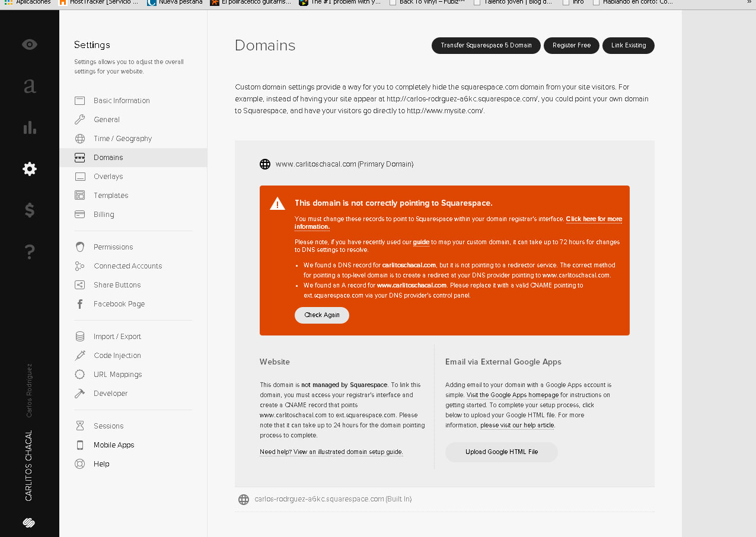The image size is (756, 537).
Task: Click the Share Buttons icon
Action: tap(80, 285)
